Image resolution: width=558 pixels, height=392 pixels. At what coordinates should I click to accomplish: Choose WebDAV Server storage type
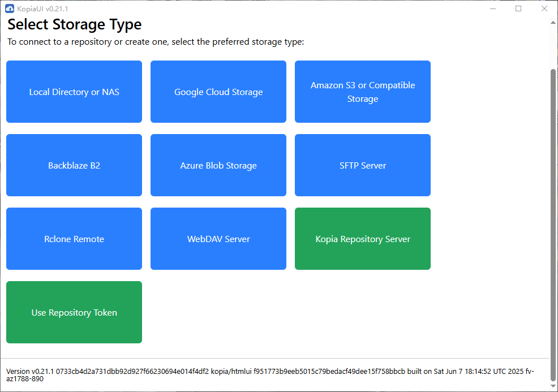click(x=218, y=239)
